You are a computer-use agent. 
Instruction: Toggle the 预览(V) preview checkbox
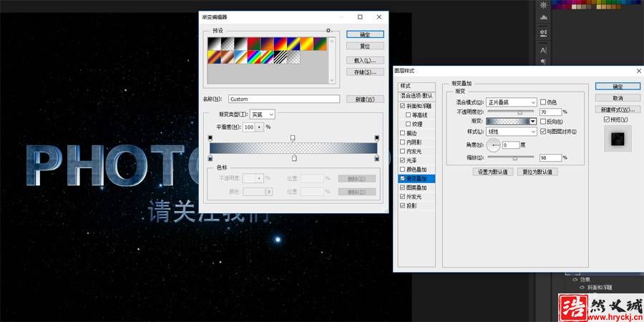click(x=606, y=119)
